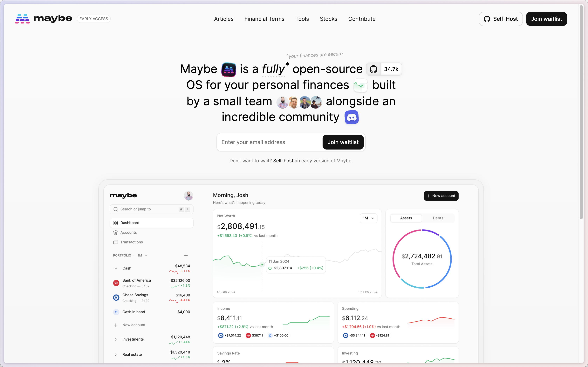Image resolution: width=588 pixels, height=367 pixels.
Task: Expand the Investments group
Action: click(116, 339)
